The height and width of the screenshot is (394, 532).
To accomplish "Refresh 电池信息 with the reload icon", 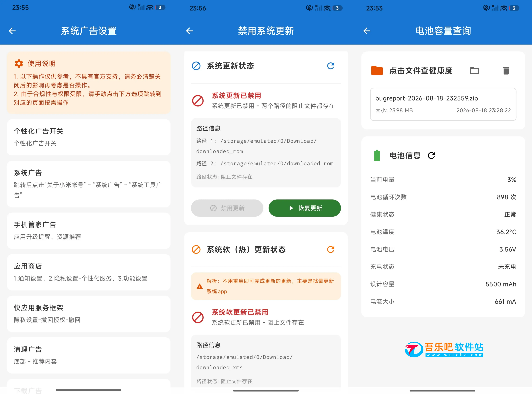I will (x=431, y=155).
